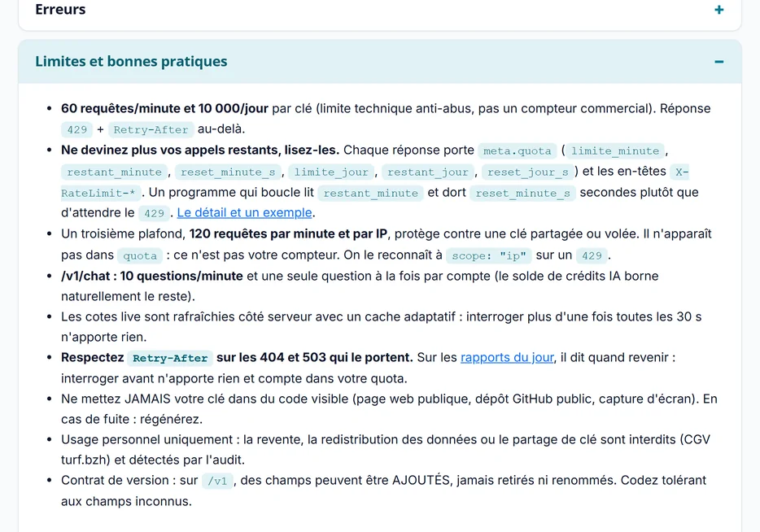This screenshot has height=532, width=760.
Task: Click the Erreurs accordion title
Action: (60, 9)
